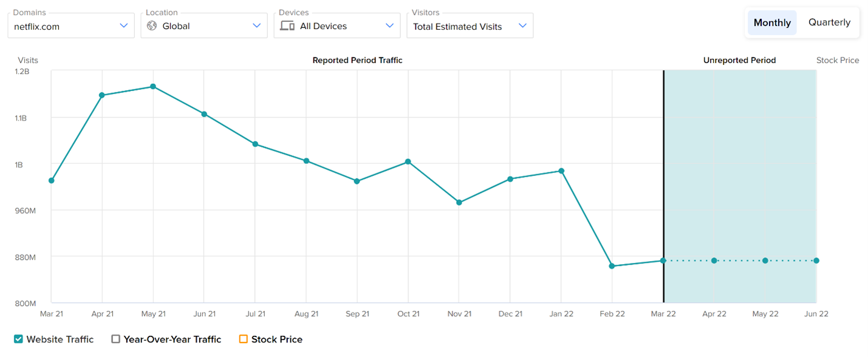Open the All Devices dropdown

tap(337, 26)
